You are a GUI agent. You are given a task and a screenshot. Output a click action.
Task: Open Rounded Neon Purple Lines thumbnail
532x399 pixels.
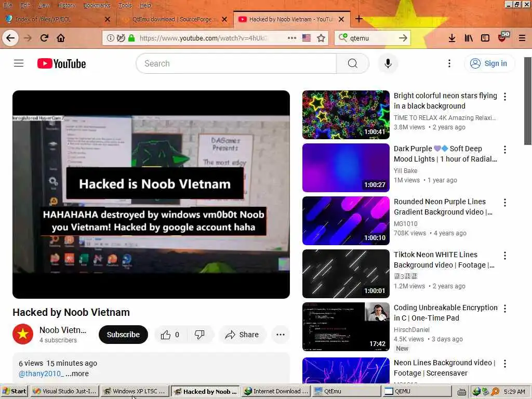point(345,220)
